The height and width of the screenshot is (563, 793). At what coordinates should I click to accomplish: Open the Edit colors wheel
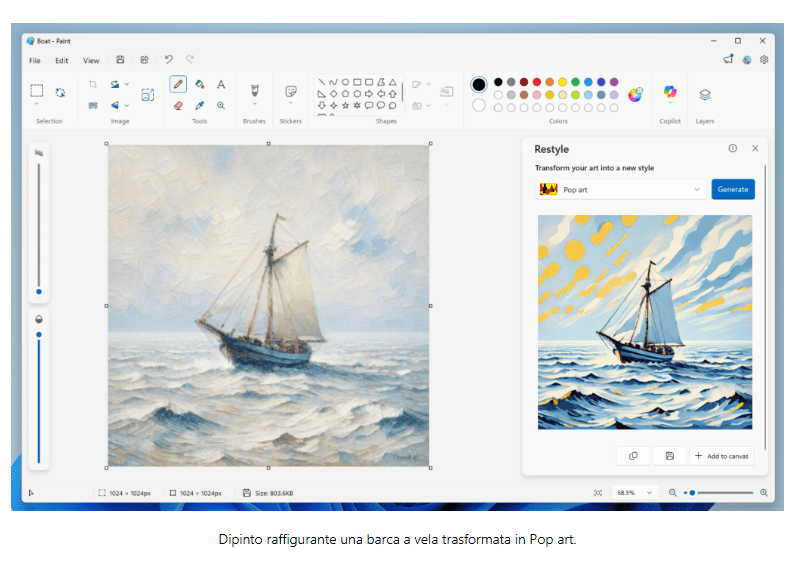click(x=635, y=94)
